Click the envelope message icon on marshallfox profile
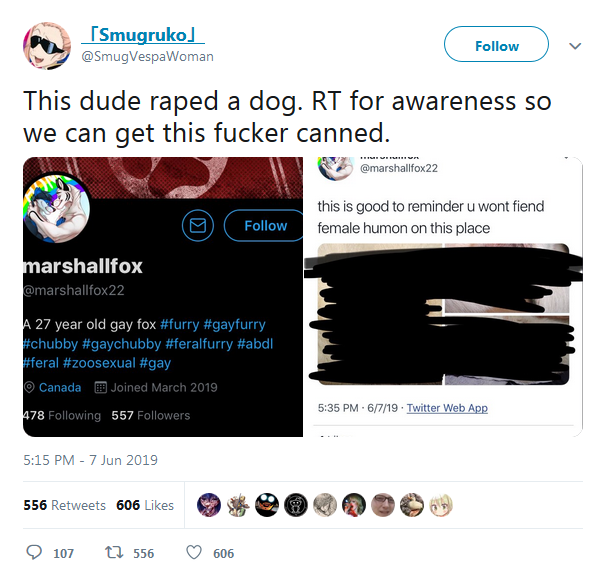The height and width of the screenshot is (575, 605). 198,226
